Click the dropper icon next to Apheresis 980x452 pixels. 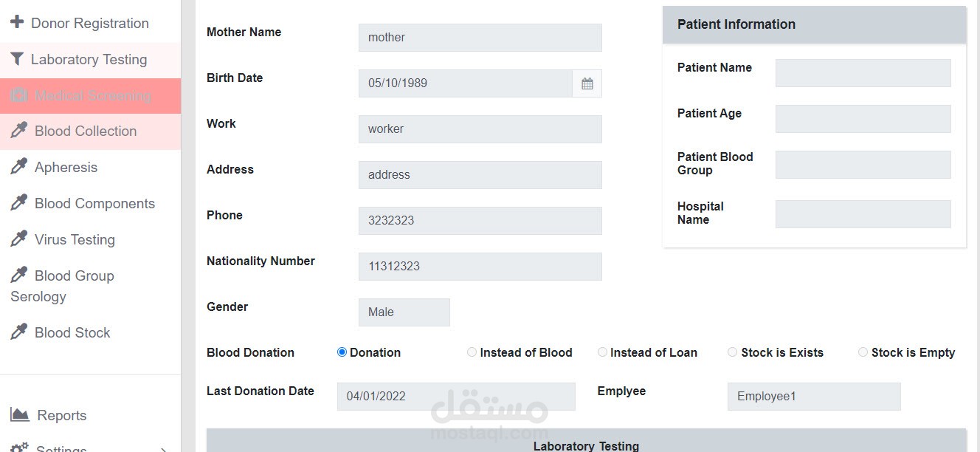pos(18,167)
